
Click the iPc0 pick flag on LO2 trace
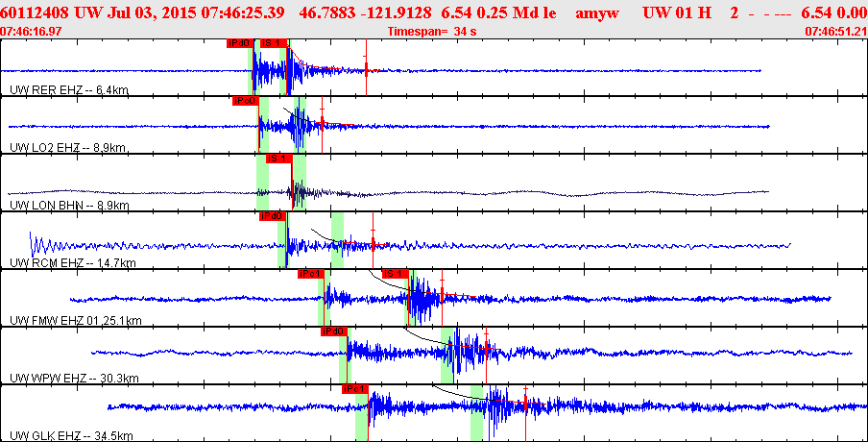click(245, 101)
